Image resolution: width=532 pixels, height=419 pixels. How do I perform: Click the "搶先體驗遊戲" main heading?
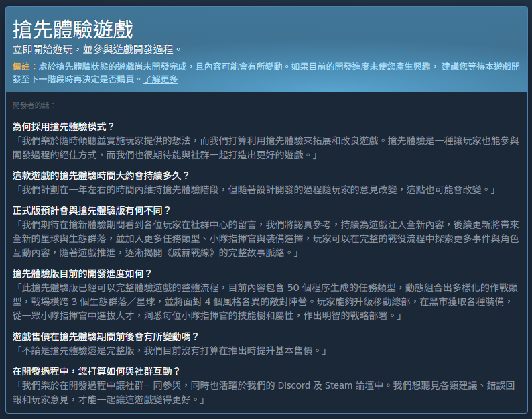[x=73, y=29]
